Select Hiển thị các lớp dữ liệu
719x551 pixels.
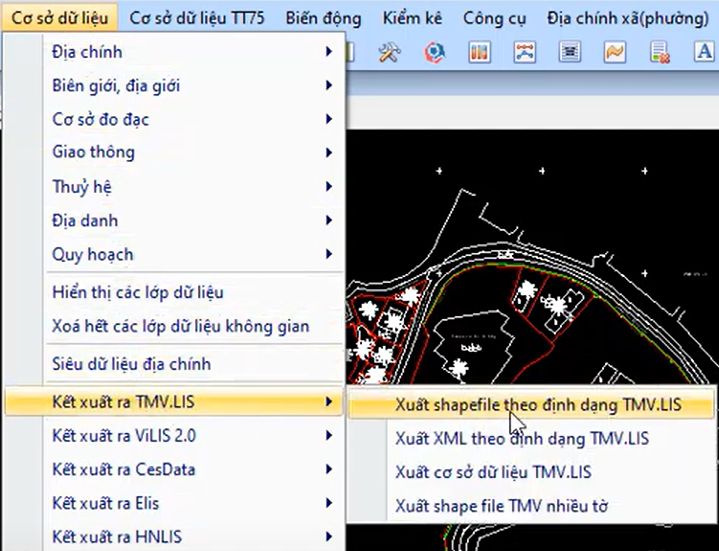point(174,292)
